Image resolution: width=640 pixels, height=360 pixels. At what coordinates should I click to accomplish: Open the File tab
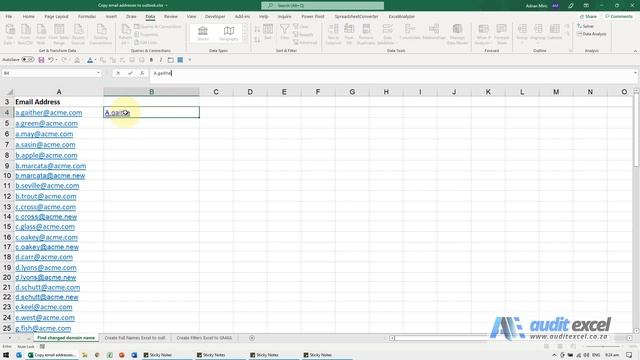[x=9, y=16]
